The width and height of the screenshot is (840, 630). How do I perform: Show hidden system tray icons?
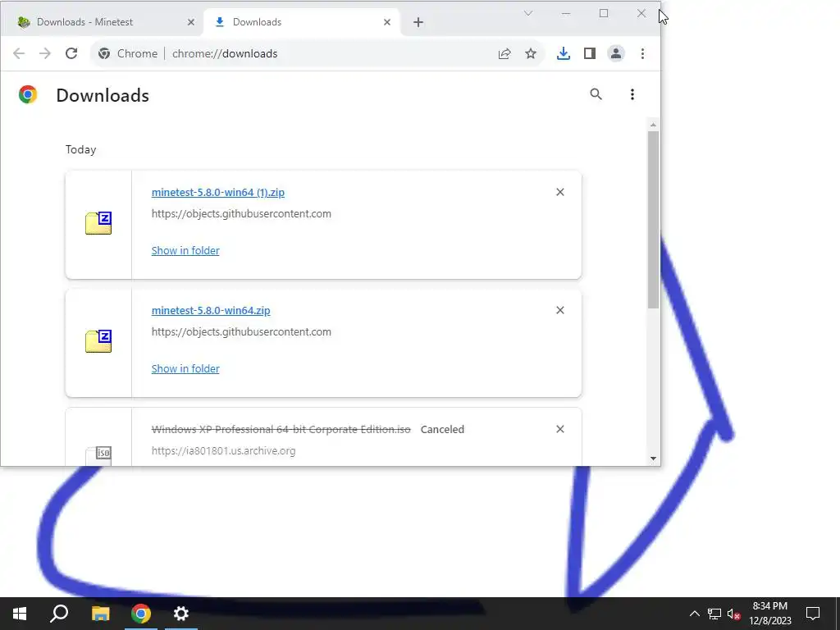pos(694,614)
